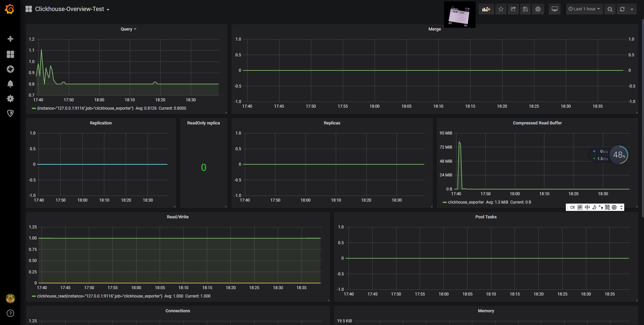Open the Replication panel title

tap(101, 123)
